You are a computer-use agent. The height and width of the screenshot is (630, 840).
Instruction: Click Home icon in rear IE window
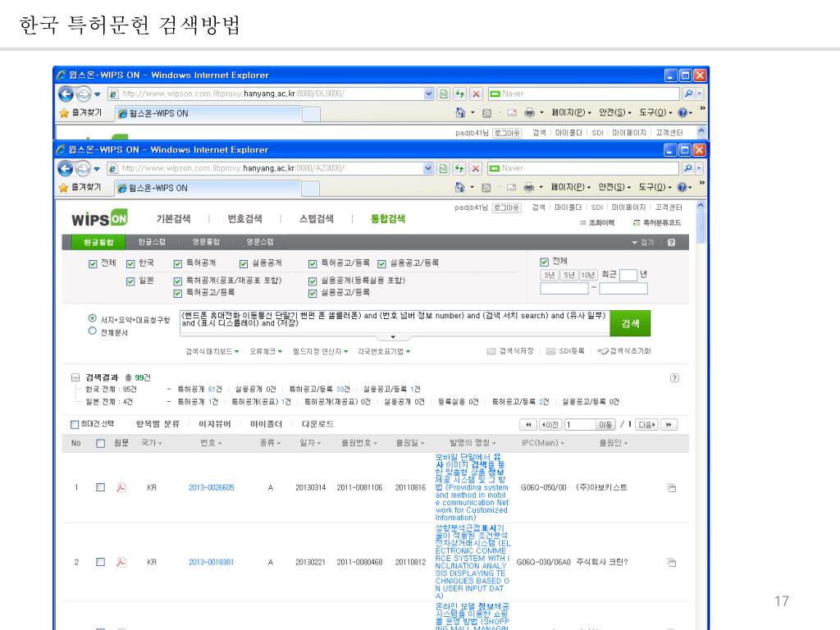pyautogui.click(x=459, y=112)
